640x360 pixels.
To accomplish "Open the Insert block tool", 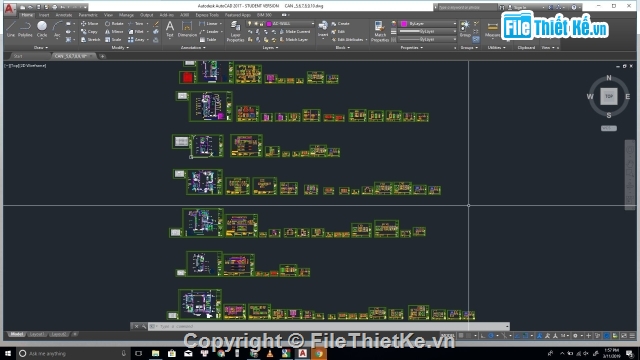I will point(323,29).
